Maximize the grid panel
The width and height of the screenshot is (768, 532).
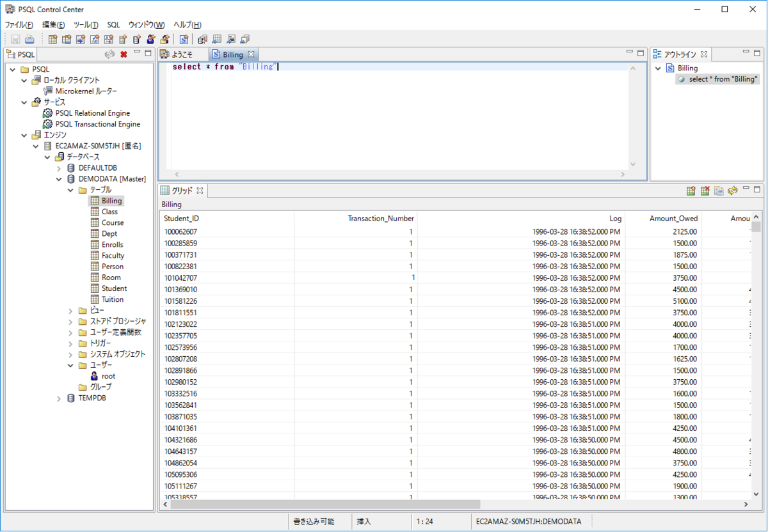758,190
